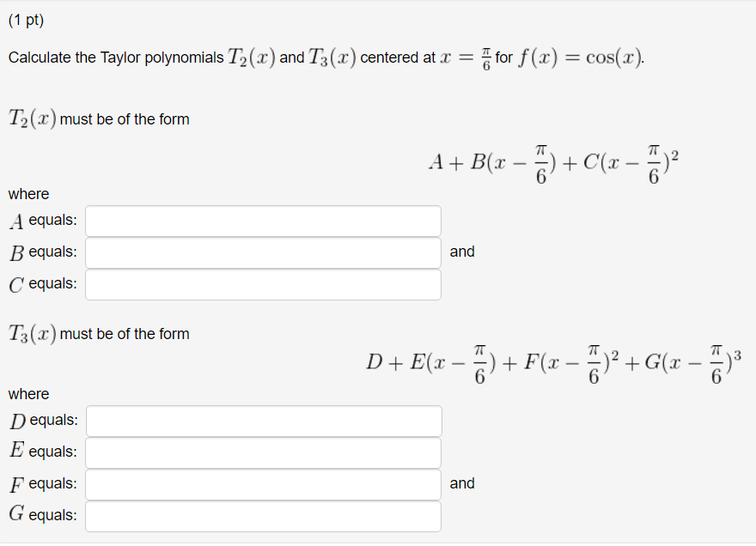
Task: Click the input field for G equals
Action: (262, 516)
